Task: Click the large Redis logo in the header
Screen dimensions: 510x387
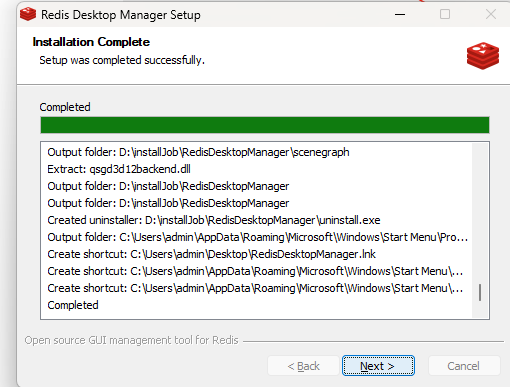Action: pyautogui.click(x=483, y=56)
